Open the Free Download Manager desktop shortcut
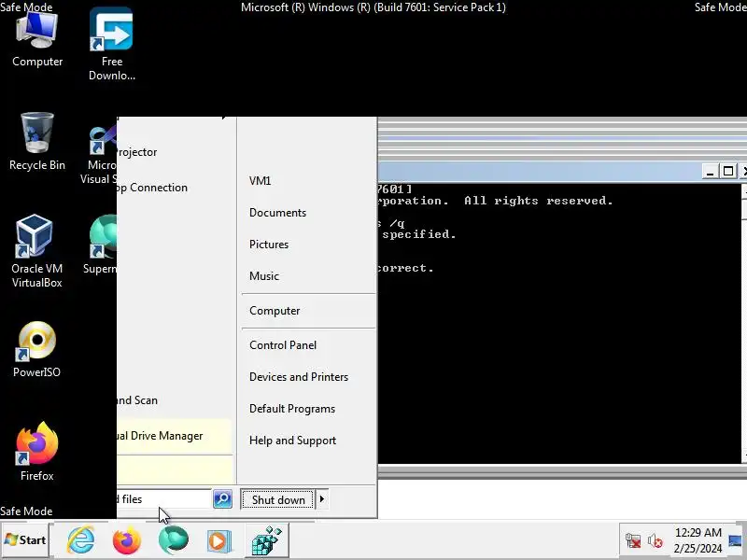This screenshot has width=747, height=560. (x=111, y=44)
